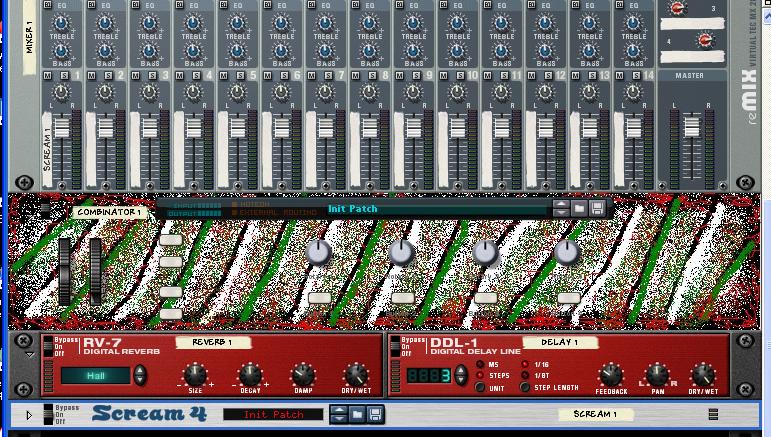Image resolution: width=771 pixels, height=437 pixels.
Task: Mute mixer channel 5
Action: pyautogui.click(x=224, y=76)
